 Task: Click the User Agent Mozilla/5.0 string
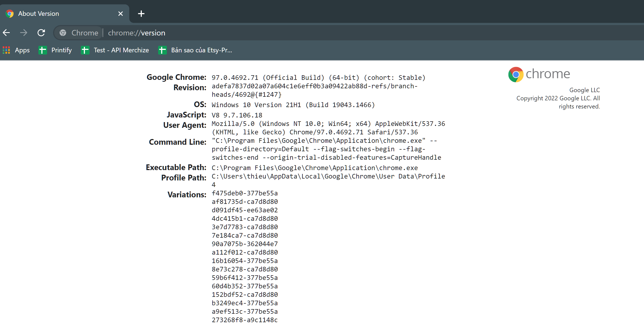[328, 128]
